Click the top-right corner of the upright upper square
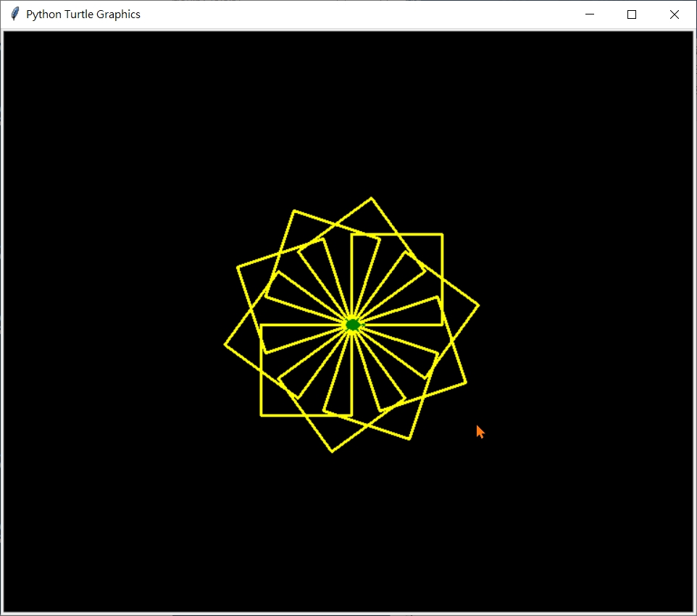Image resolution: width=697 pixels, height=616 pixels. point(442,234)
